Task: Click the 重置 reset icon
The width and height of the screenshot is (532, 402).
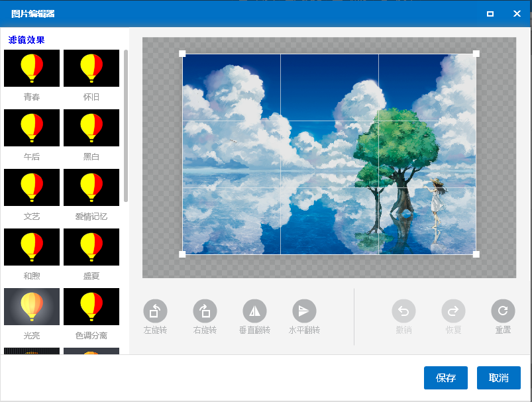Action: (x=503, y=311)
